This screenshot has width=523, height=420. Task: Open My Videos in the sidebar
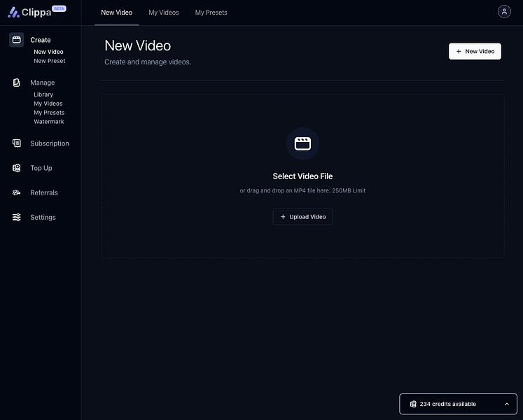tap(48, 104)
